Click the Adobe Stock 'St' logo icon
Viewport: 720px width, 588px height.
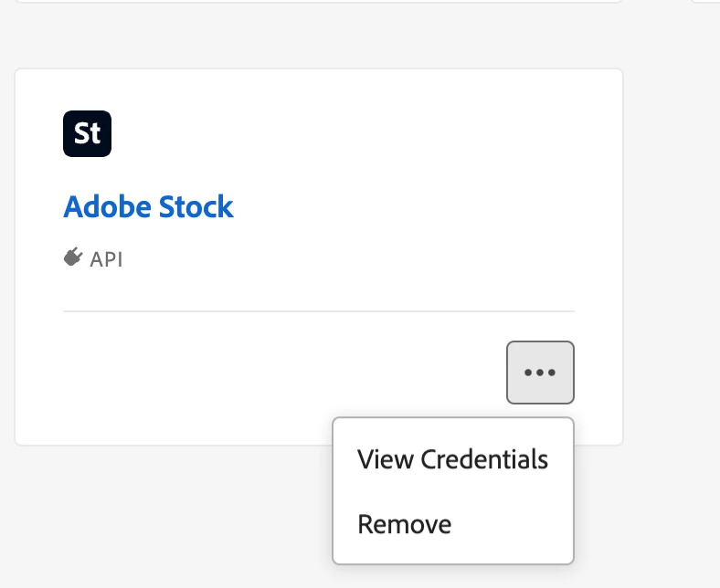coord(87,133)
